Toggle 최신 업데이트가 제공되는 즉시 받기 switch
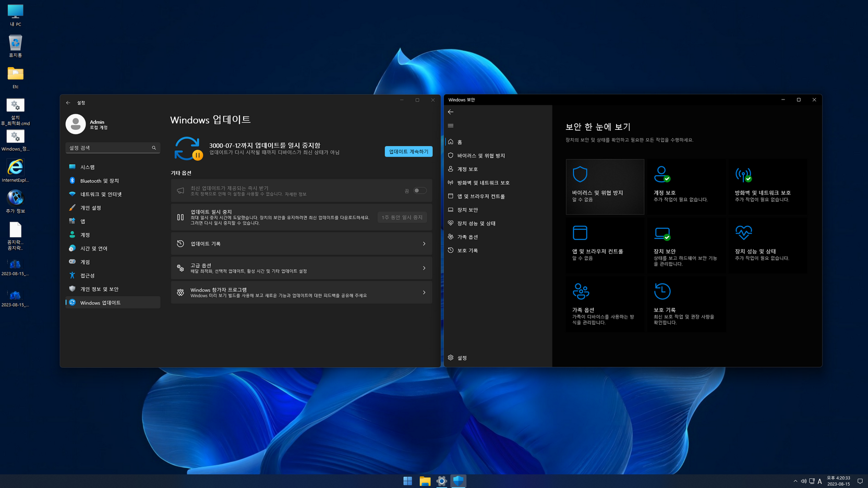 tap(420, 191)
